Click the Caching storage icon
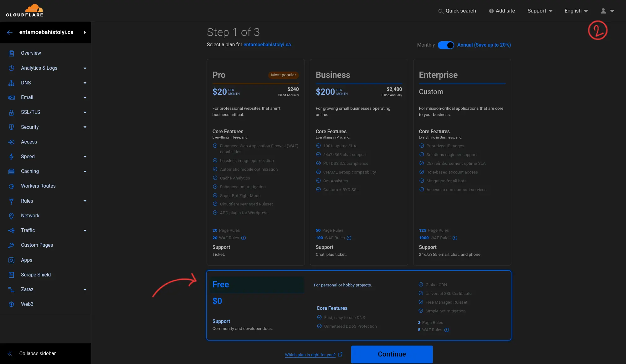 [x=11, y=171]
